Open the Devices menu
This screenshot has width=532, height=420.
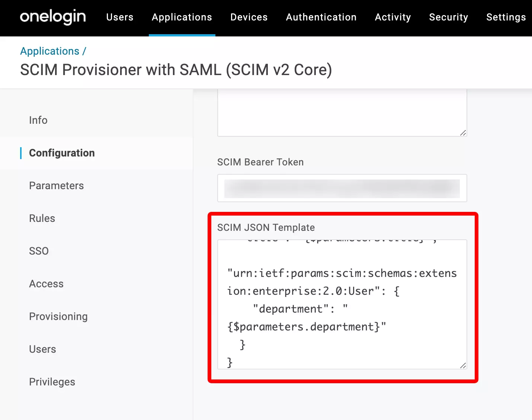[x=249, y=17]
